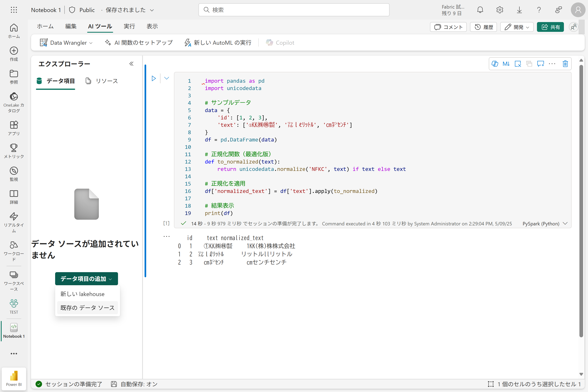Switch to the 実行 ribbon tab

[129, 26]
